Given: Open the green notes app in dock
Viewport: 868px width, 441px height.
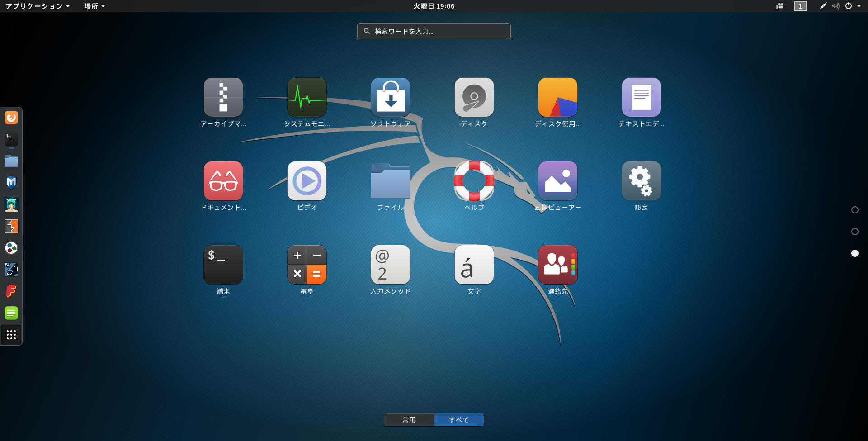Looking at the screenshot, I should coord(11,313).
